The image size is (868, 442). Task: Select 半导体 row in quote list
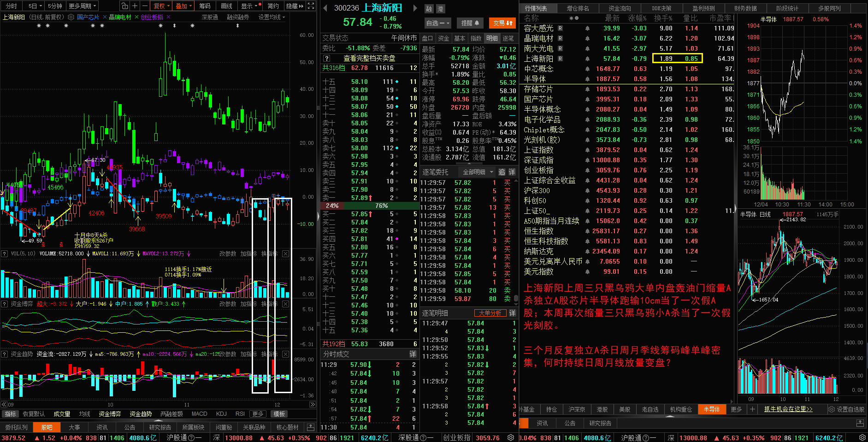click(628, 79)
